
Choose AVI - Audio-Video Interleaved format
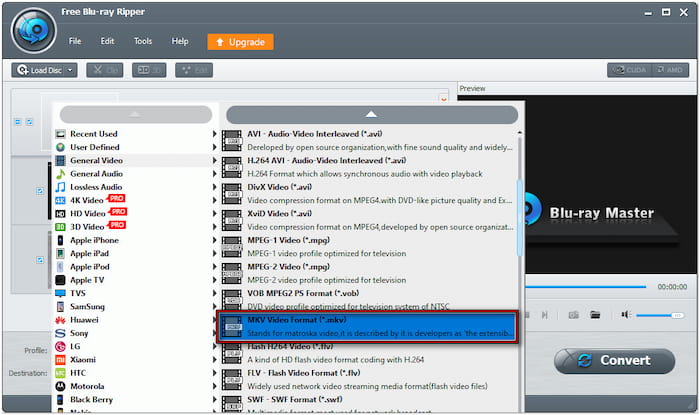click(369, 141)
